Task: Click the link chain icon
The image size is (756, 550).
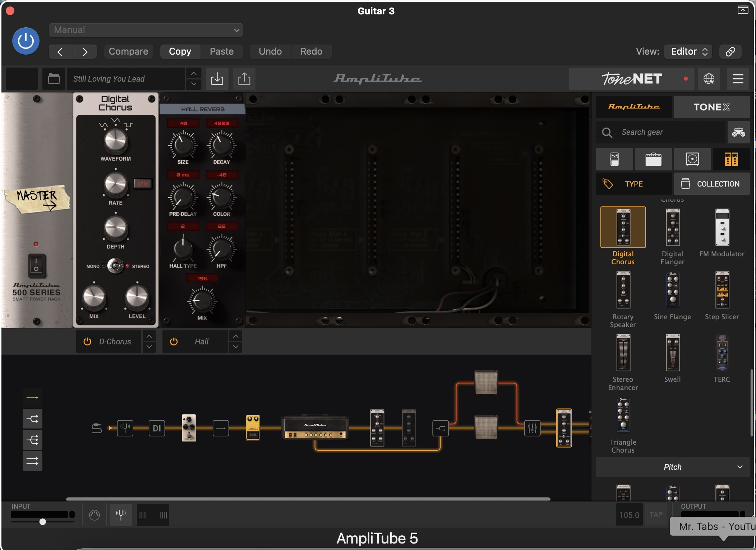Action: 730,52
